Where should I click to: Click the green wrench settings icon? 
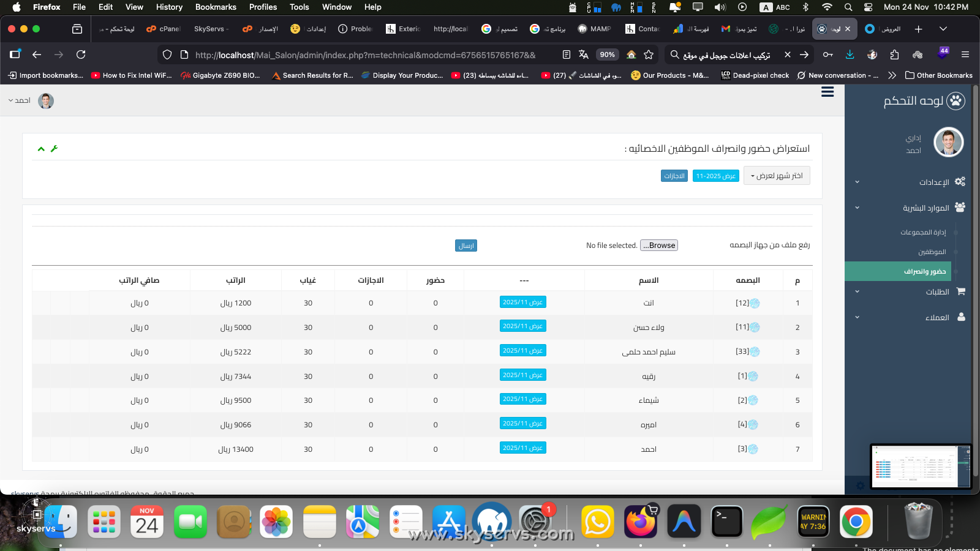tap(54, 149)
